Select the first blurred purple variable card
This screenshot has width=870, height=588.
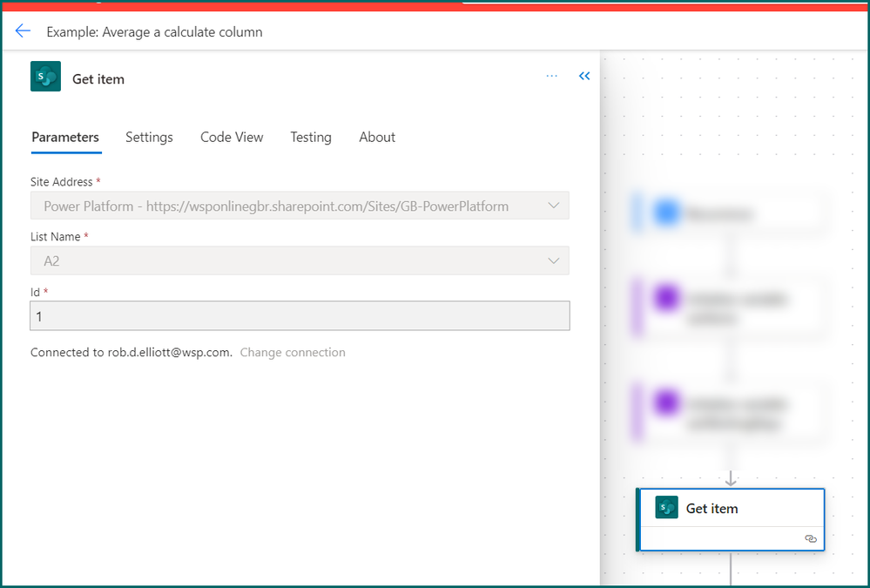[730, 308]
